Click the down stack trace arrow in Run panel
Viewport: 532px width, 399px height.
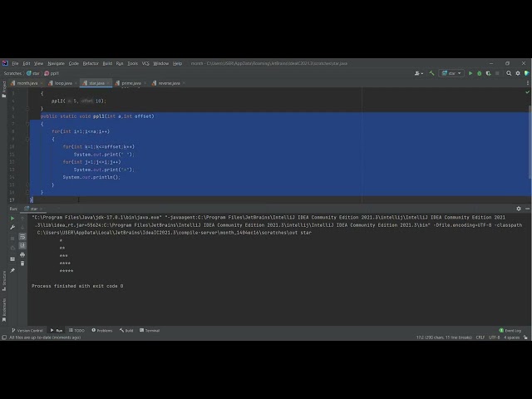22,227
